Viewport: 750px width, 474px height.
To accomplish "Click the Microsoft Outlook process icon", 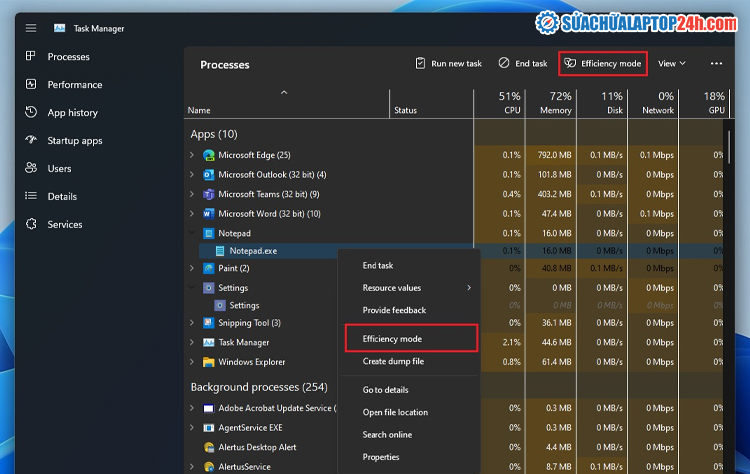I will tap(209, 175).
